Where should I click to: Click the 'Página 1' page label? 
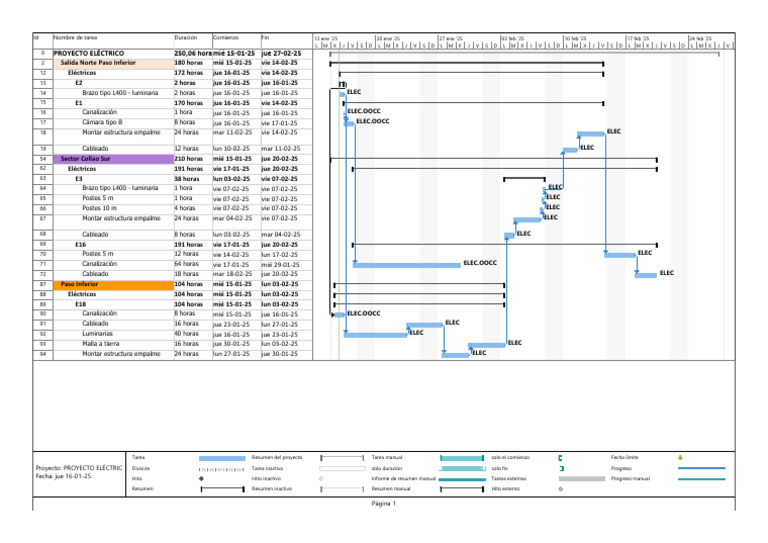(384, 503)
